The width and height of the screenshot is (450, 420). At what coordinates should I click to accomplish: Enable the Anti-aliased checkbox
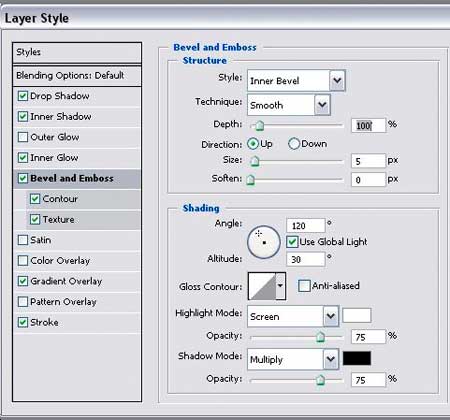[304, 286]
